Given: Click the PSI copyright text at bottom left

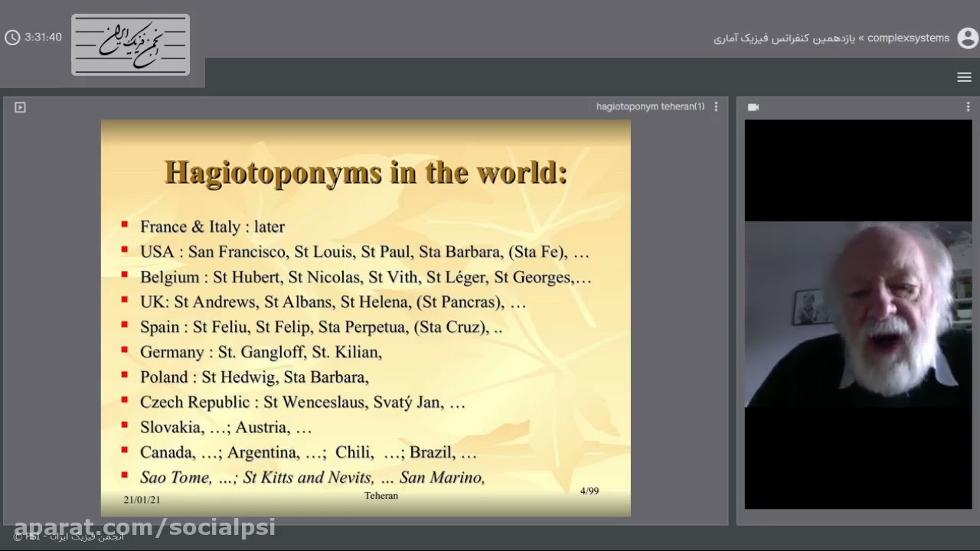Looking at the screenshot, I should click(x=69, y=537).
